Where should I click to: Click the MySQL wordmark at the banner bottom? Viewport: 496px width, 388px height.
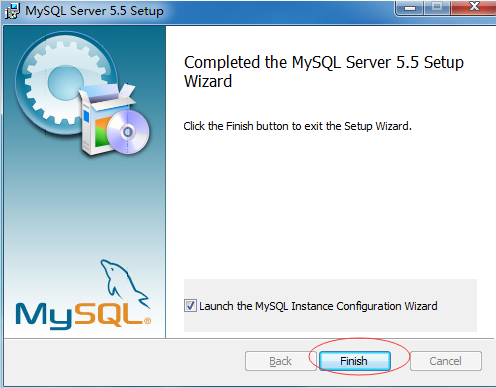pos(79,315)
